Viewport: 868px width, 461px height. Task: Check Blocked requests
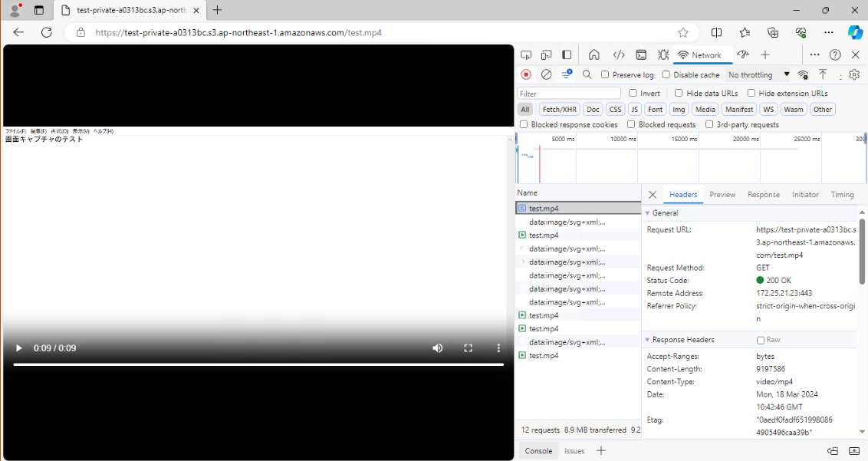click(x=631, y=124)
